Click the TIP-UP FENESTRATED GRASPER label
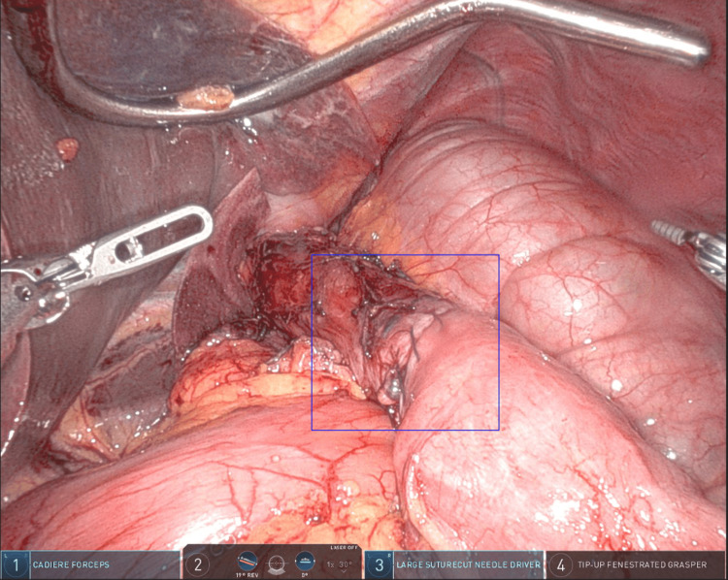Screen dimensions: 728x580 click(x=643, y=564)
